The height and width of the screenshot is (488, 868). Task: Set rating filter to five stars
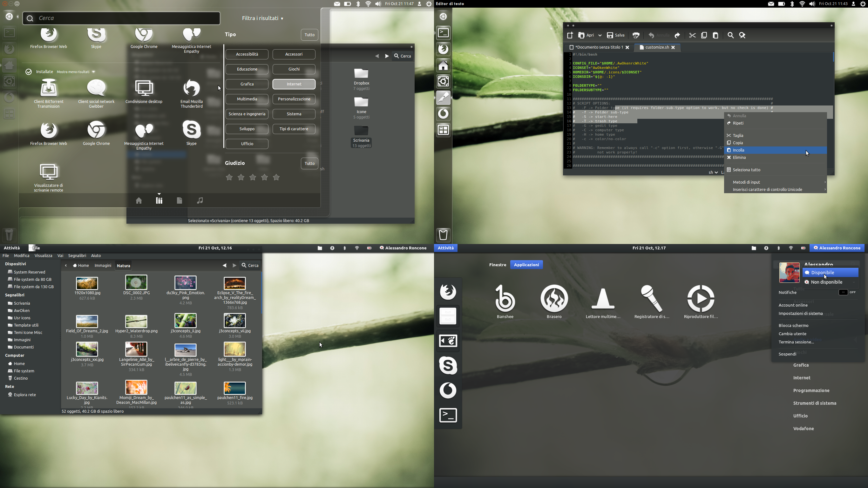click(276, 177)
